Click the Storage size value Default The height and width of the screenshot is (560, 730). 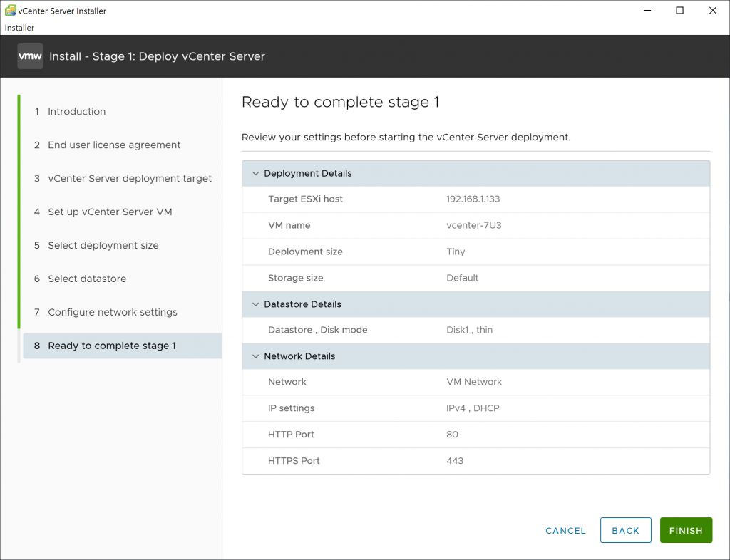click(462, 278)
